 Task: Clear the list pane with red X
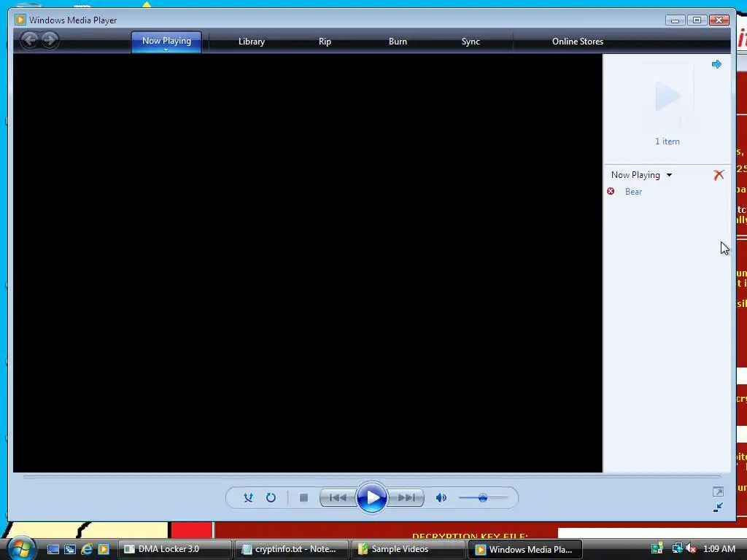[x=719, y=175]
